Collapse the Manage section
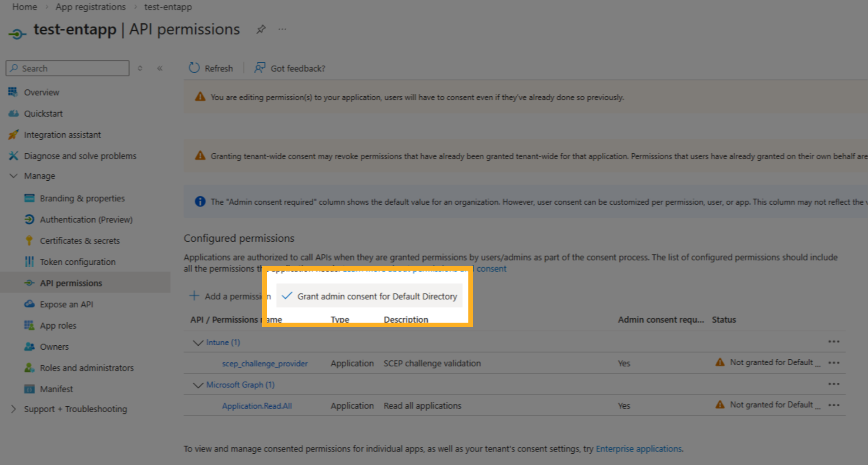The image size is (868, 465). pos(13,176)
